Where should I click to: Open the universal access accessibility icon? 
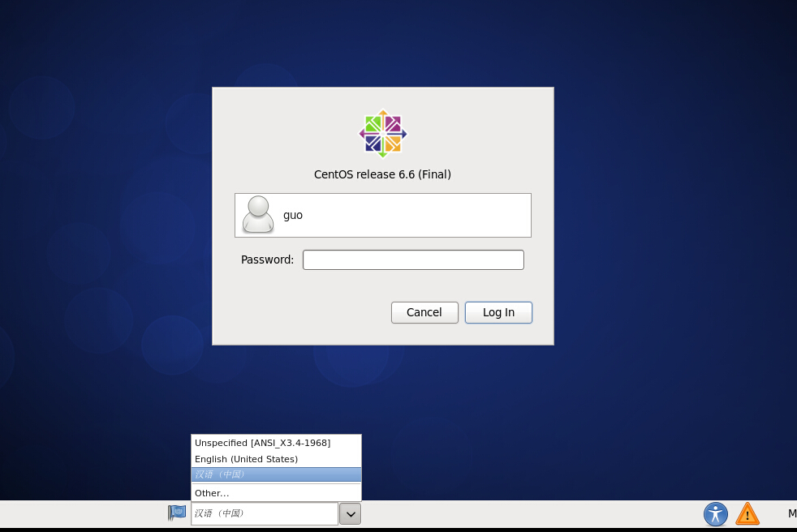[716, 514]
